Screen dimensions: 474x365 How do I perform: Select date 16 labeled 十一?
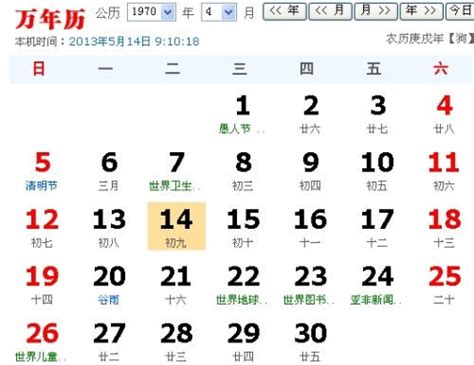[310, 228]
